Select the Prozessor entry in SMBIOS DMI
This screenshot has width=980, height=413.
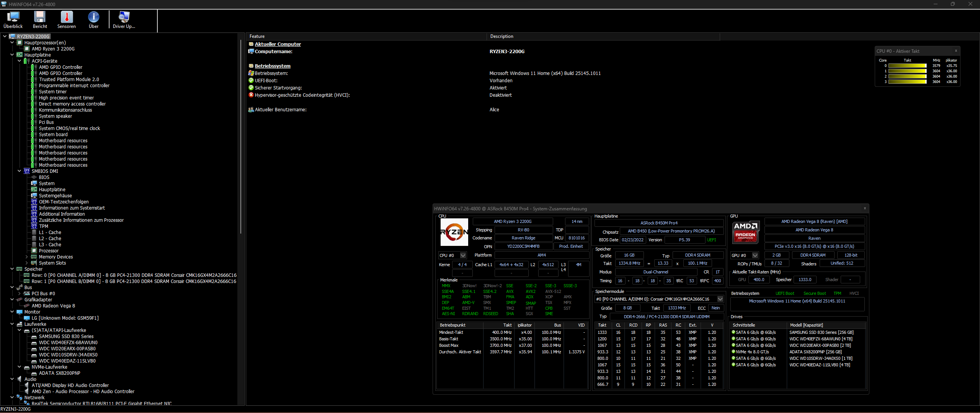pos(49,251)
